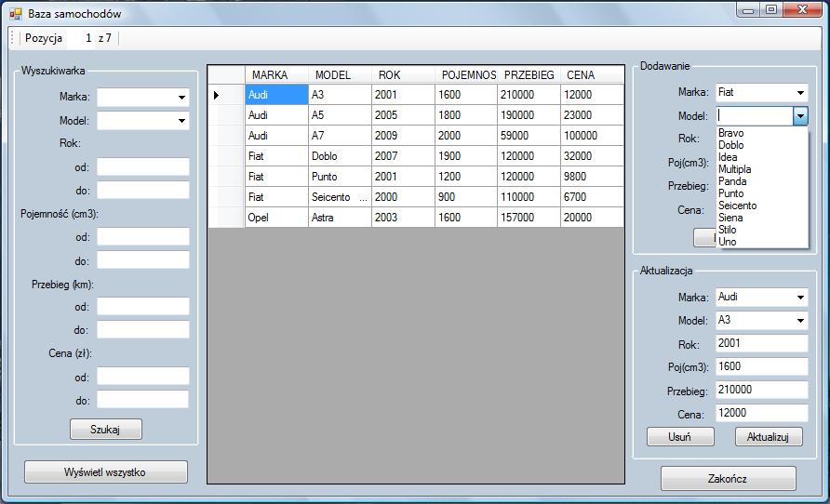Viewport: 830px width, 504px height.
Task: Click the Pozycja number box in toolbar
Action: (81, 38)
